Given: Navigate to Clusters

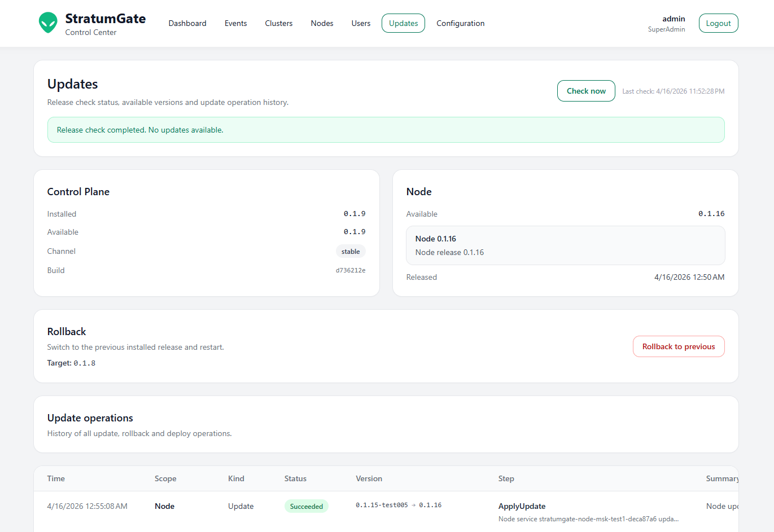Looking at the screenshot, I should (278, 23).
